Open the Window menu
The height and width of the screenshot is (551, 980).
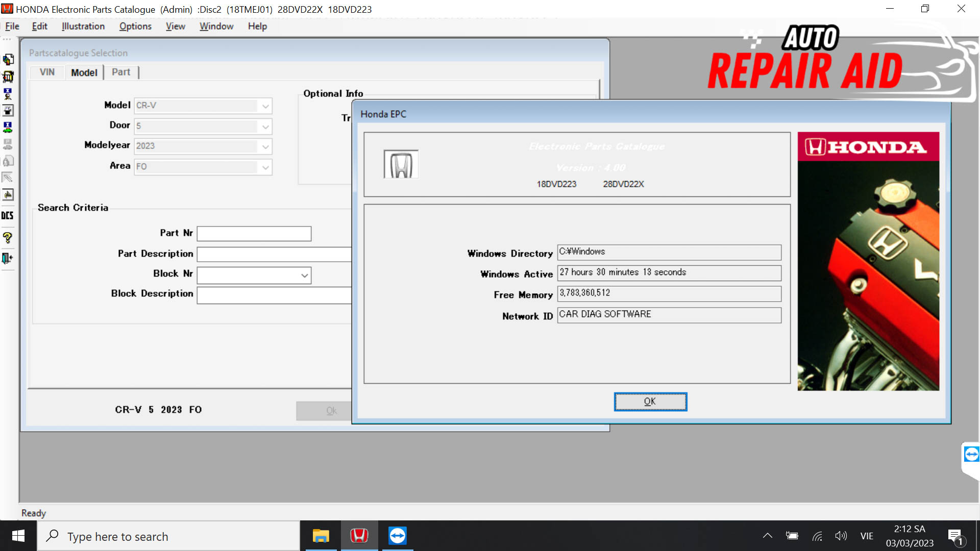(216, 26)
